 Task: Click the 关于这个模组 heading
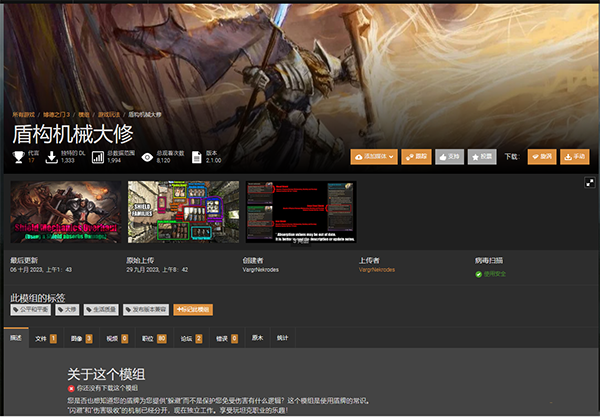coord(106,374)
